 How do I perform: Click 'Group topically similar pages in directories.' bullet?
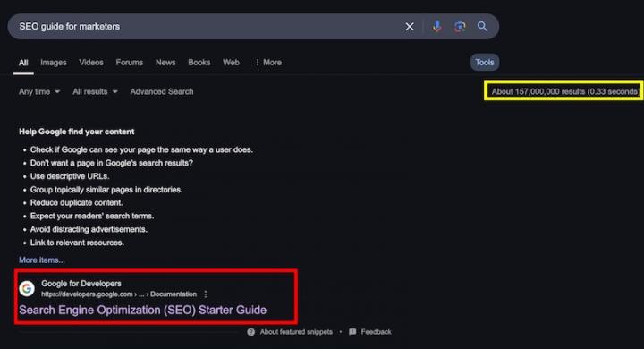coord(106,190)
